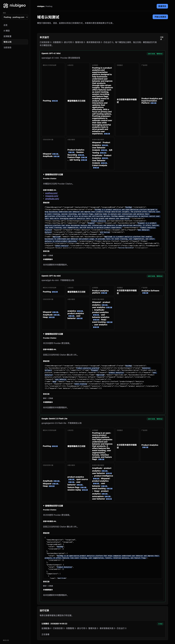Open the Posthog project dropdown
Screen dimensions: 175x644
click(15, 17)
